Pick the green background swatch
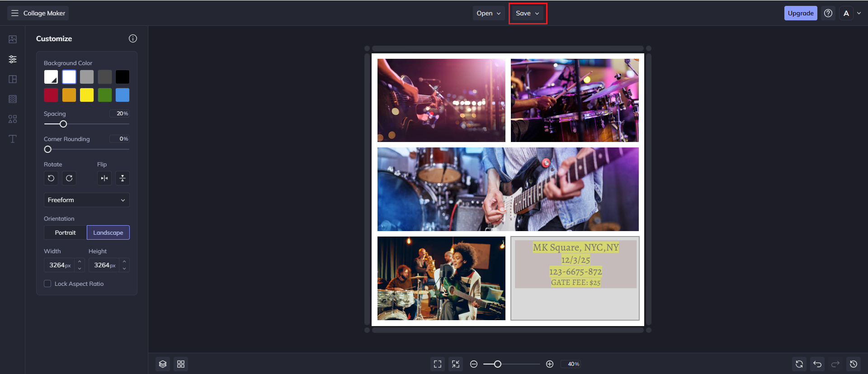Image resolution: width=868 pixels, height=374 pixels. click(x=105, y=95)
